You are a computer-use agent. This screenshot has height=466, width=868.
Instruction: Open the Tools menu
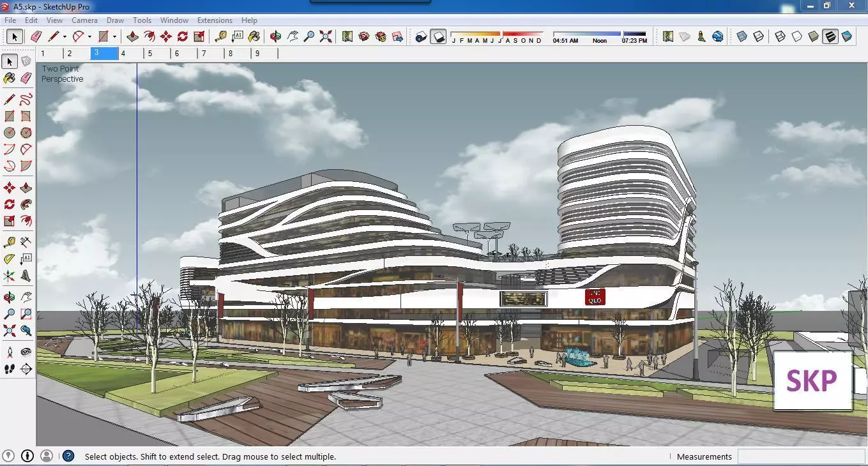[x=142, y=20]
